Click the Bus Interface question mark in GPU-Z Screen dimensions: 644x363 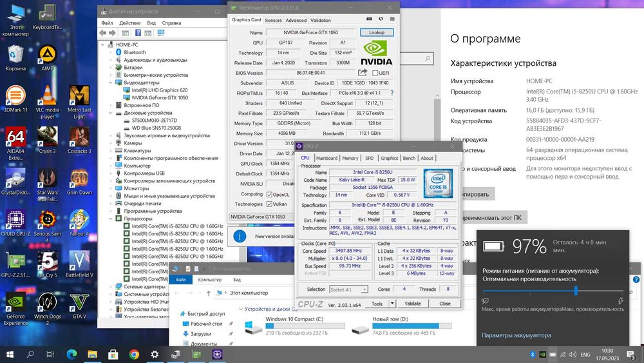[392, 93]
